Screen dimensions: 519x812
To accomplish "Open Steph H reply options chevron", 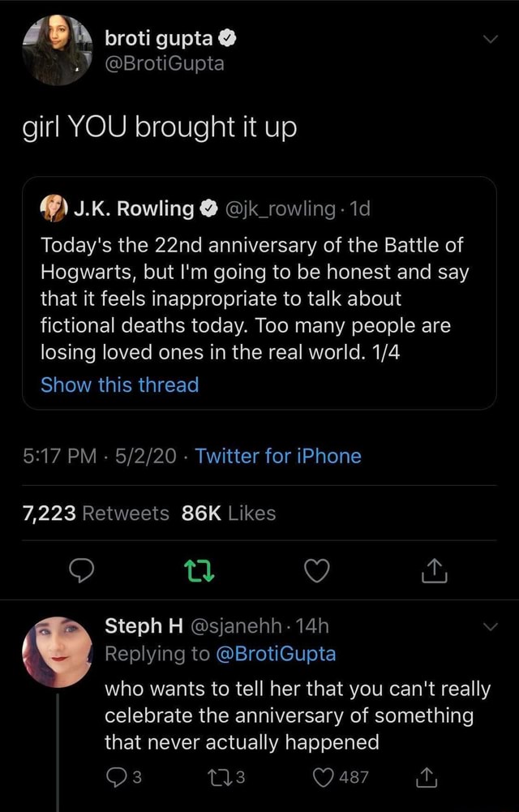I will (x=487, y=626).
